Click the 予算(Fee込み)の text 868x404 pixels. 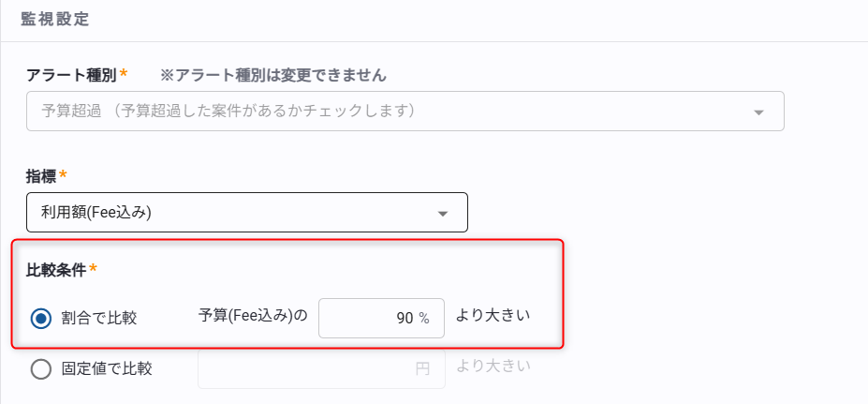point(253,317)
